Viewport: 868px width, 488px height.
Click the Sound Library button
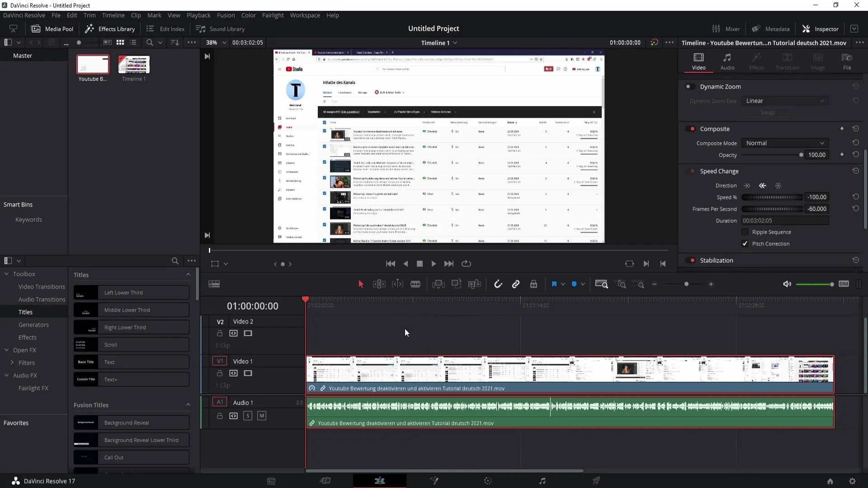point(221,28)
